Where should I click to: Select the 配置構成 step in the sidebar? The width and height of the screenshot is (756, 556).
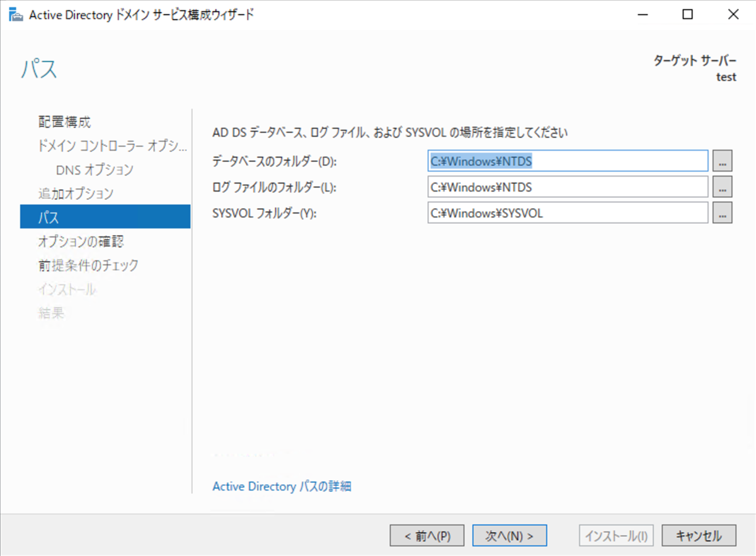[x=63, y=122]
